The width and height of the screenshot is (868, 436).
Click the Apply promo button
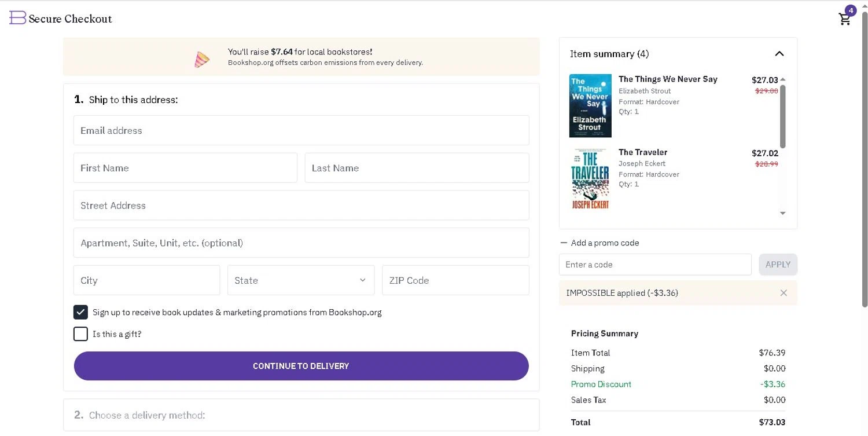coord(778,265)
